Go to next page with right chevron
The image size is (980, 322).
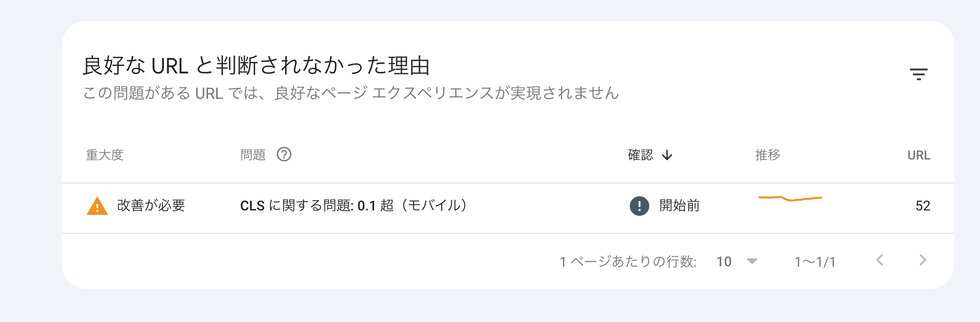coord(923,260)
